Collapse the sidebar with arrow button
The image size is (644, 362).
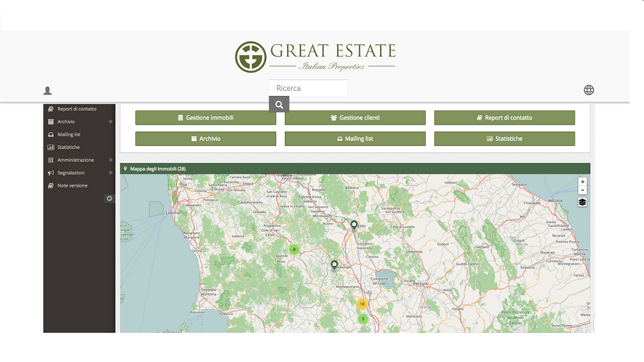click(109, 199)
